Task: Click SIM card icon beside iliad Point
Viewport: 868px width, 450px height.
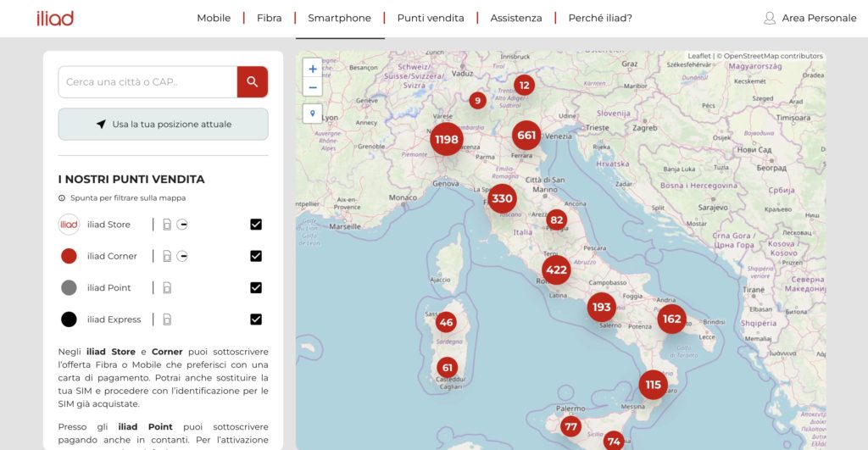Action: [x=167, y=288]
